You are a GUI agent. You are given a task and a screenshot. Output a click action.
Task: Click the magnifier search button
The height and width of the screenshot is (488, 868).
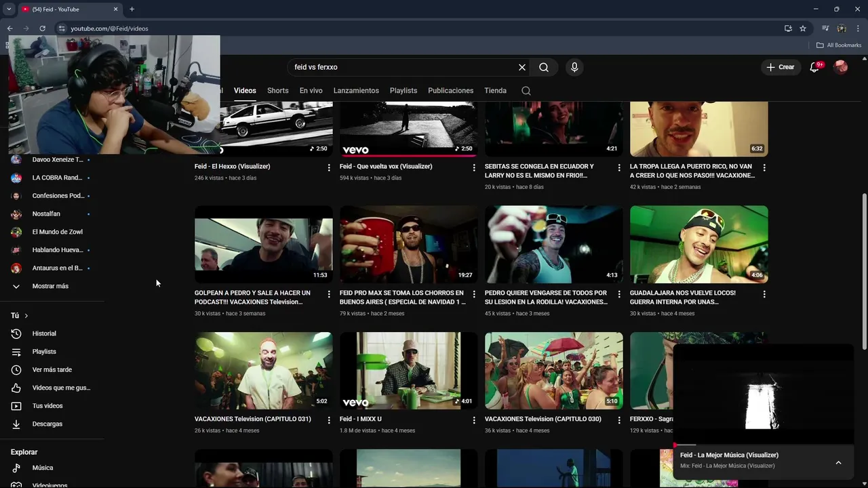click(x=544, y=67)
